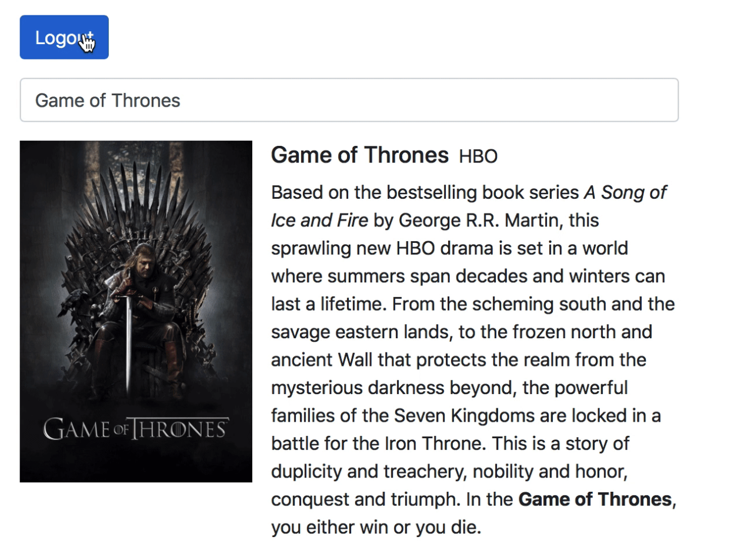Focus the search field containing Game of Thrones
Viewport: 734px width, 560px height.
[x=349, y=100]
